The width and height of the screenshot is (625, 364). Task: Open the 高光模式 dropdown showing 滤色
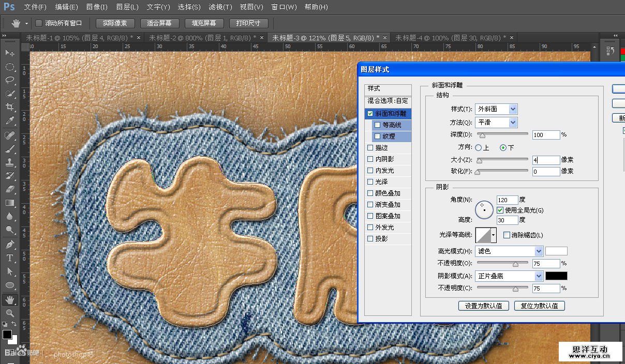pyautogui.click(x=509, y=251)
